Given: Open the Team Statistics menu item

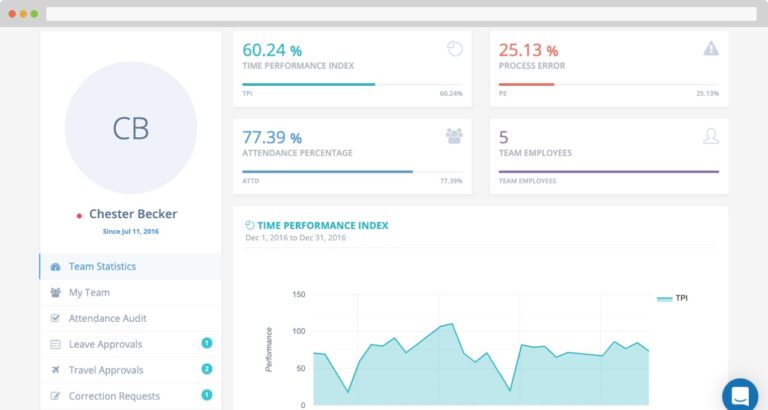Looking at the screenshot, I should coord(102,267).
